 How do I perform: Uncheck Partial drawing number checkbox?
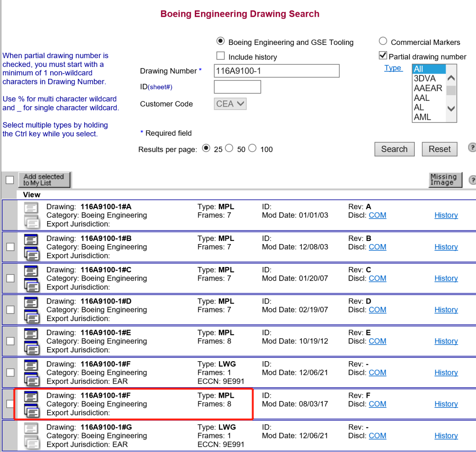[x=383, y=56]
